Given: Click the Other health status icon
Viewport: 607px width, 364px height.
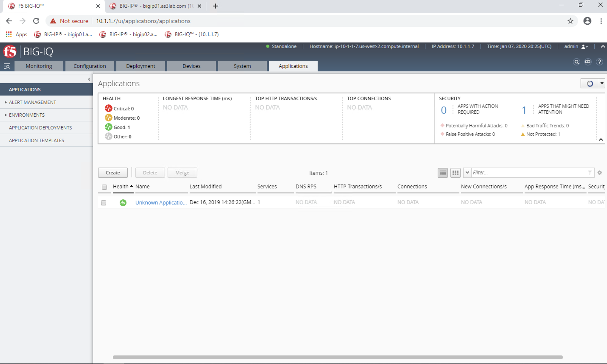Looking at the screenshot, I should (x=108, y=136).
